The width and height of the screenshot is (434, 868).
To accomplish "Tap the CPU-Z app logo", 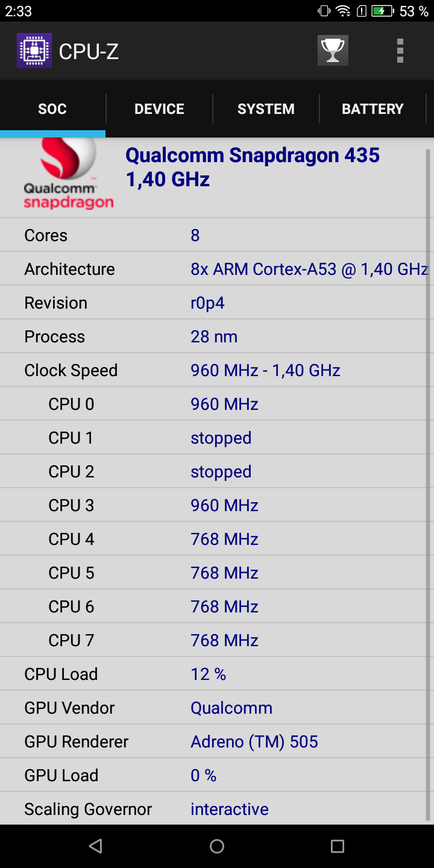I will [x=34, y=51].
